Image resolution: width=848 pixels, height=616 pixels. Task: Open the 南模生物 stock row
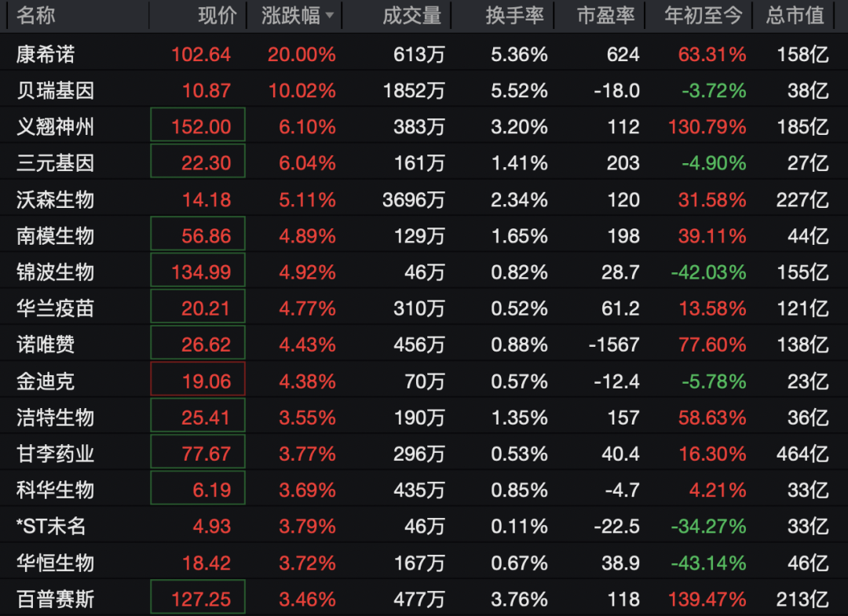(424, 235)
